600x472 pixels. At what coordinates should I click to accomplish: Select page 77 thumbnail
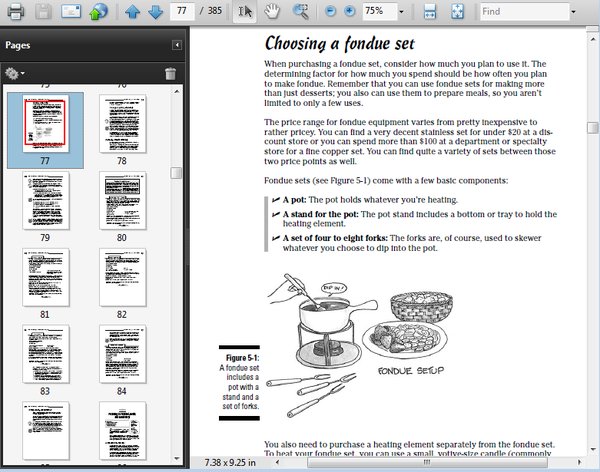tap(46, 124)
